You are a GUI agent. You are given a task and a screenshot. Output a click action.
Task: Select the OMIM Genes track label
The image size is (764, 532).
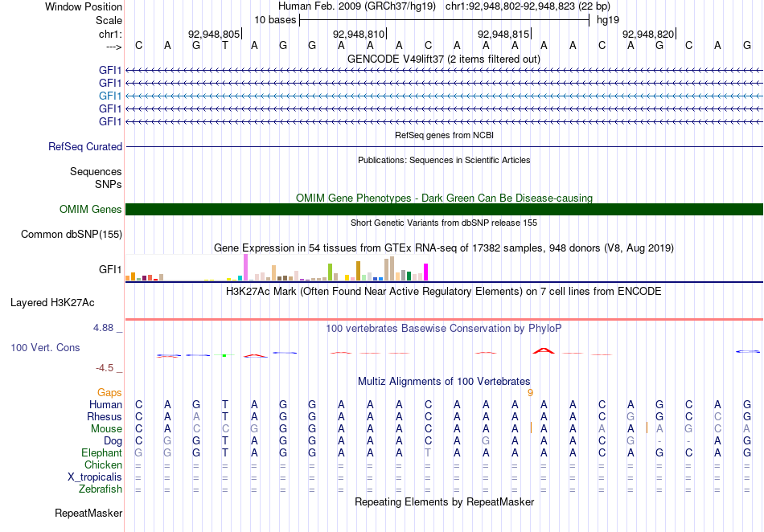(x=91, y=209)
